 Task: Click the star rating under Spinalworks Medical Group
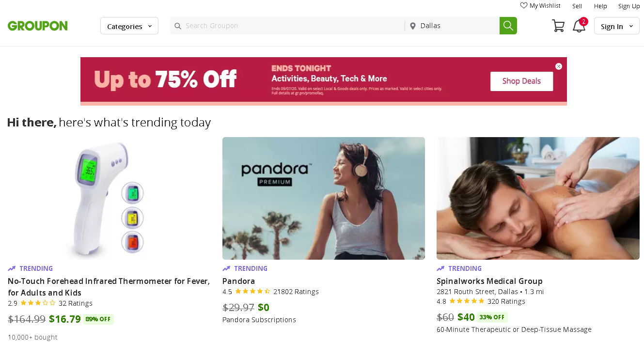pos(467,301)
